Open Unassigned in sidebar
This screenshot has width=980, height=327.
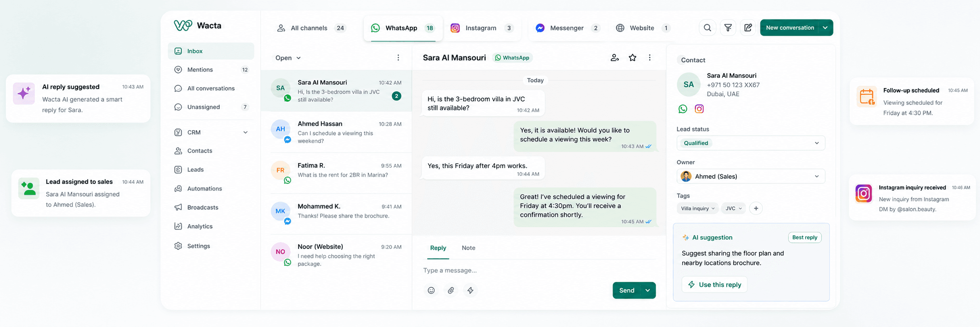point(211,107)
